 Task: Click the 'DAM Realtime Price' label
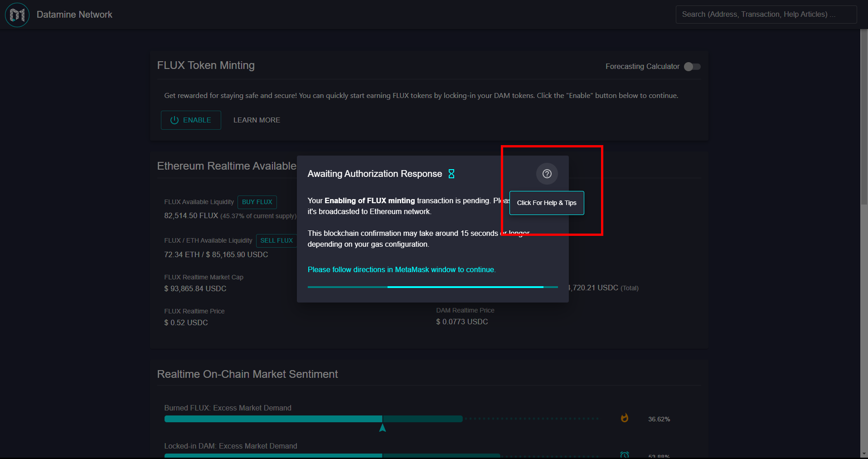465,310
